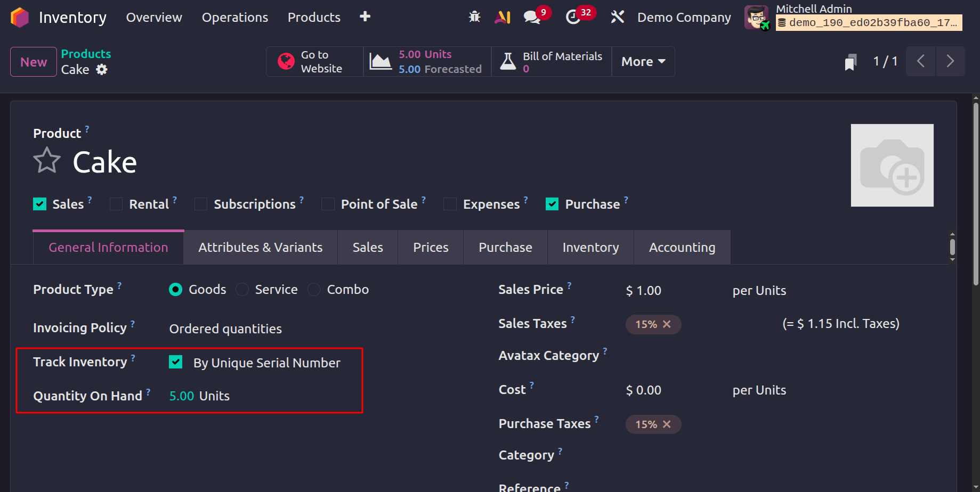Click the AI assistant icon
This screenshot has height=492, width=980.
[x=501, y=17]
